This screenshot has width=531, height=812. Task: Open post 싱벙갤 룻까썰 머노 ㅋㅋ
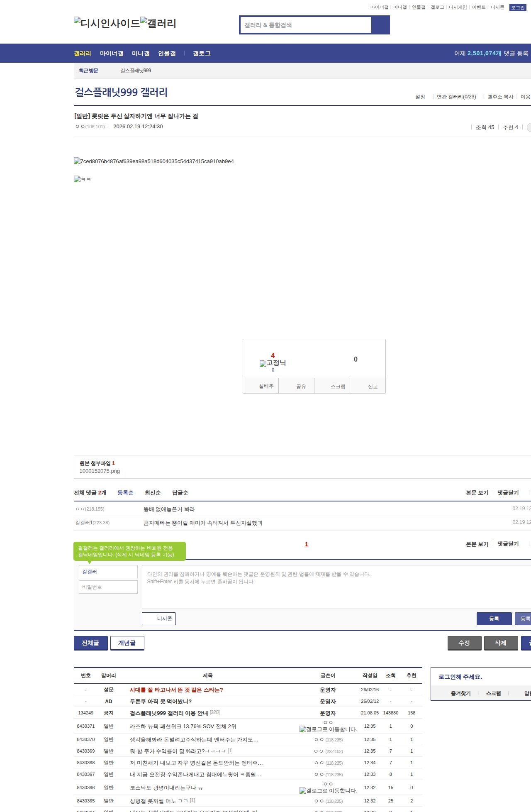tap(158, 801)
